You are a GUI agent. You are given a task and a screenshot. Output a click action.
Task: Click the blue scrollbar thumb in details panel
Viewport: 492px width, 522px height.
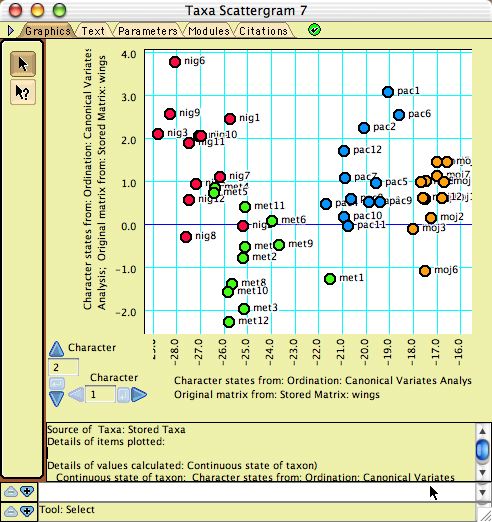pos(482,449)
